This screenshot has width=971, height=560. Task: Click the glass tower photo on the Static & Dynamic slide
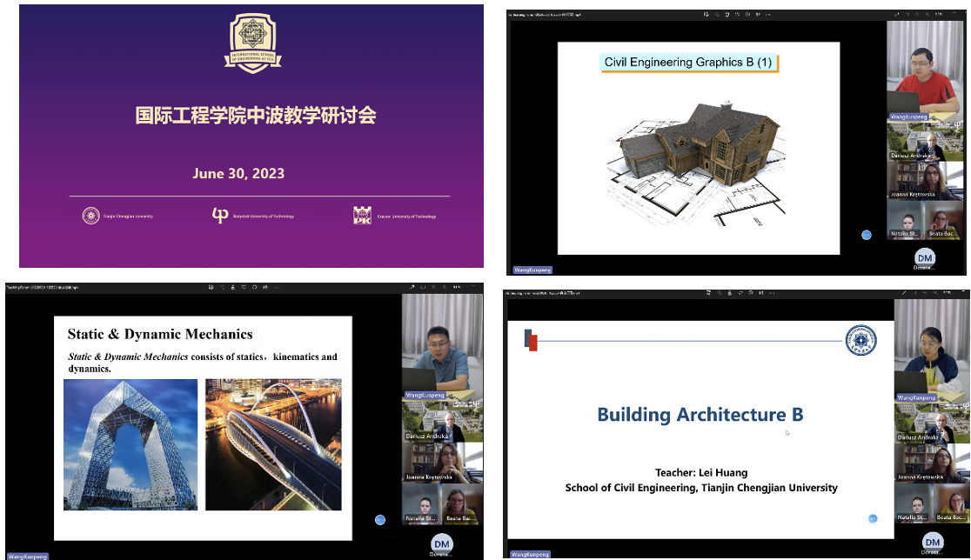131,444
